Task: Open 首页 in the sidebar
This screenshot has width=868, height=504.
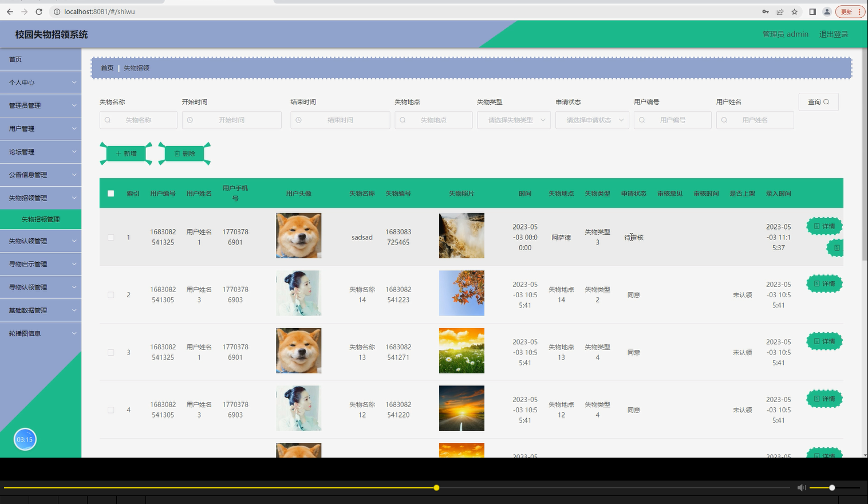Action: 41,60
